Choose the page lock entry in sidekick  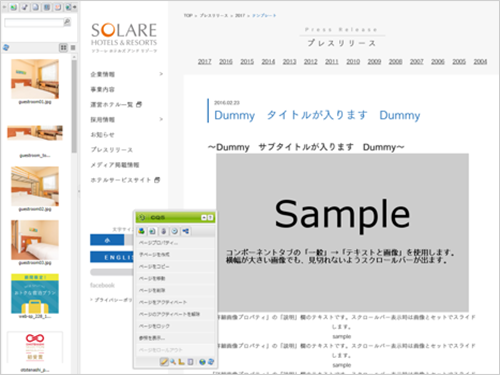[x=154, y=326]
